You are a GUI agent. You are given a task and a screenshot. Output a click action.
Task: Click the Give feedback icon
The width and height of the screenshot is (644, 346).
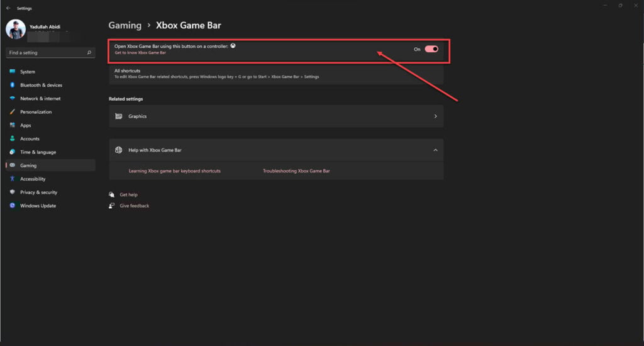112,206
